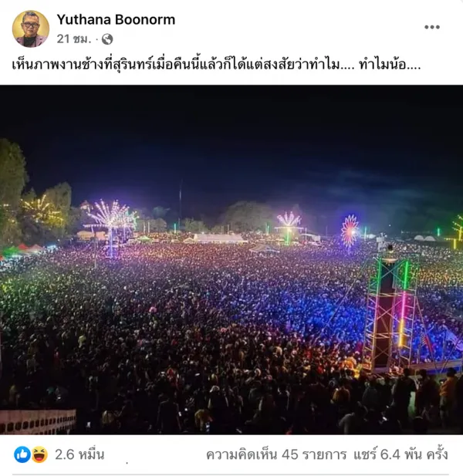The image size is (463, 476).
Task: Open the three-dot post options menu
Action: pyautogui.click(x=431, y=27)
